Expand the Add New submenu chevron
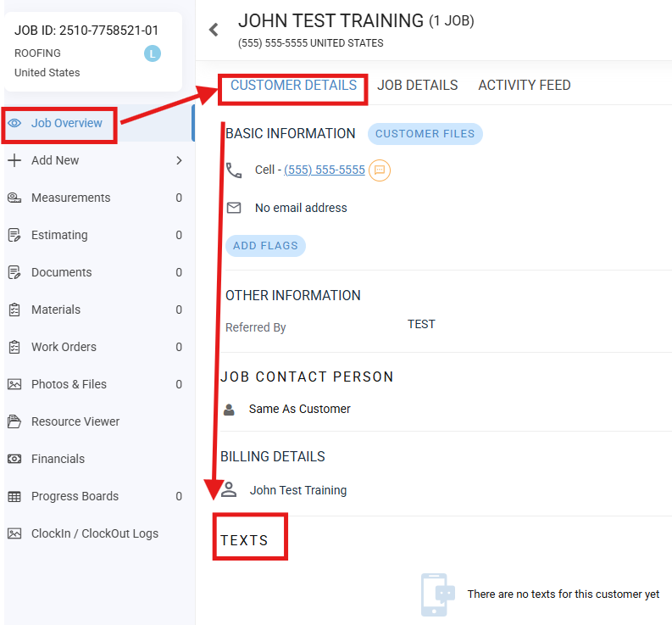 tap(179, 160)
